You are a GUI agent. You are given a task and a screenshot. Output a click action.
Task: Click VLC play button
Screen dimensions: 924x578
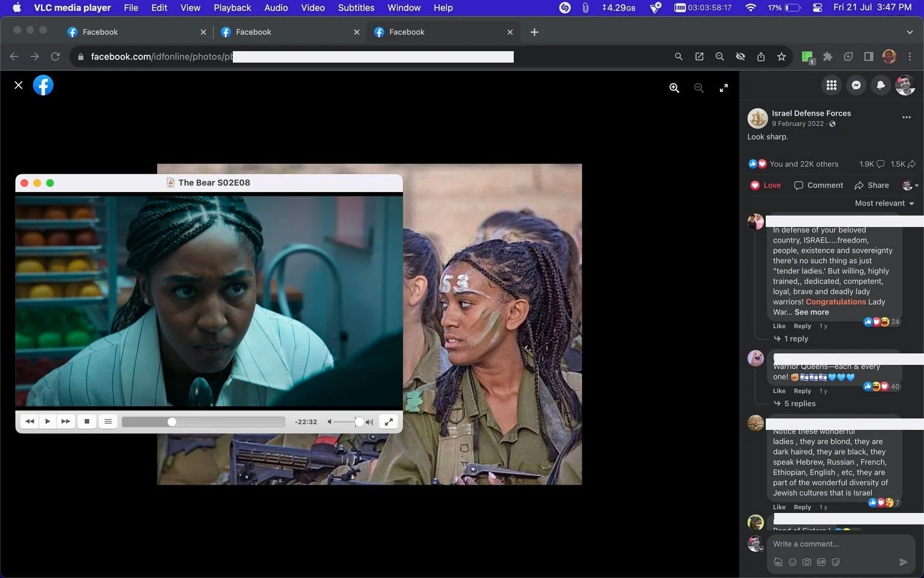tap(48, 421)
